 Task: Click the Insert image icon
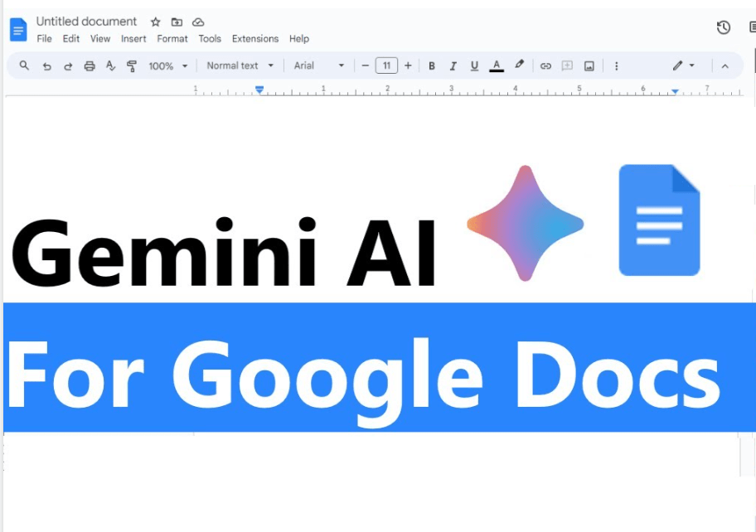point(589,66)
